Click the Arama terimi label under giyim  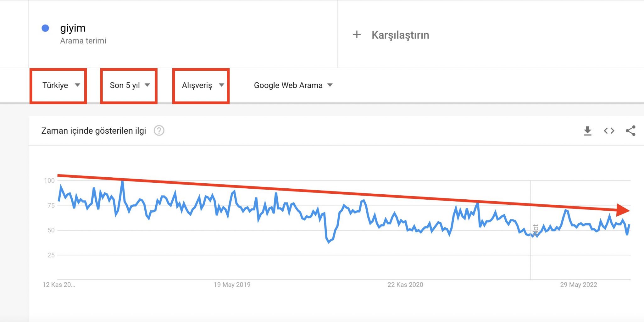click(x=83, y=41)
